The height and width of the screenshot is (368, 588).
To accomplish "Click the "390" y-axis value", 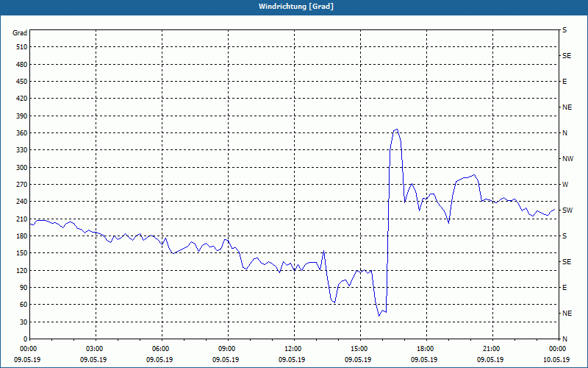I will pos(22,116).
